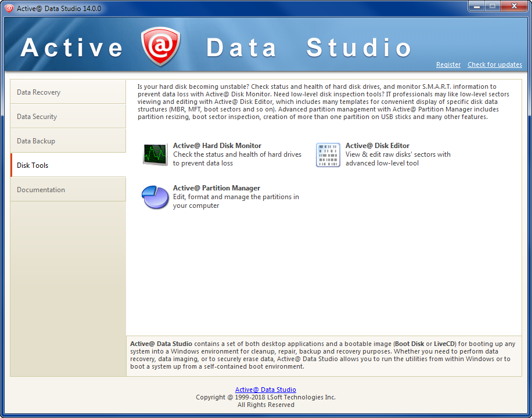The height and width of the screenshot is (418, 532).
Task: Click 'Check the status and health' description
Action: click(237, 159)
